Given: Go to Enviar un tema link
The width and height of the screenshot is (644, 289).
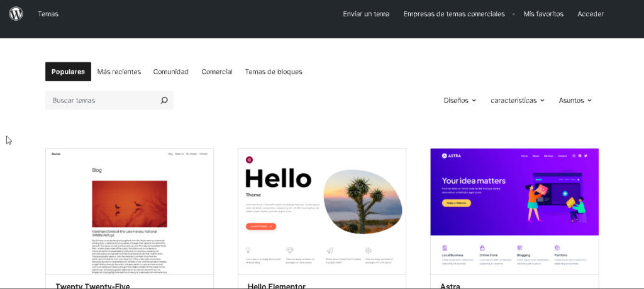Looking at the screenshot, I should coord(367,14).
